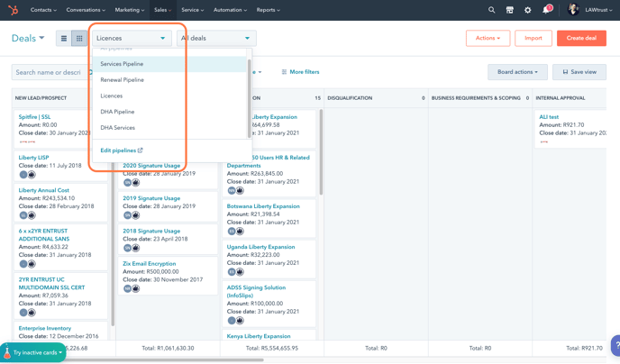The width and height of the screenshot is (620, 364).
Task: Focus the Search name or description field
Action: pos(51,72)
